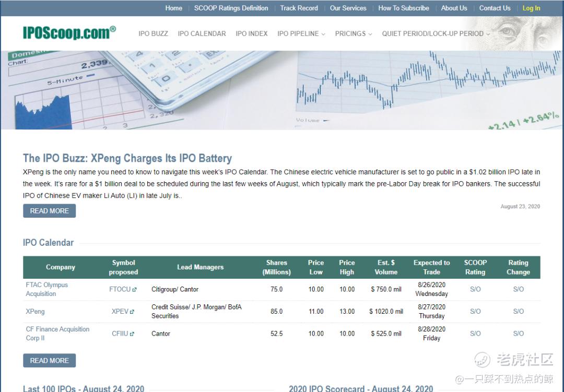Click SCOOP Rating S/O for XPeng
The image size is (564, 392).
(x=475, y=312)
